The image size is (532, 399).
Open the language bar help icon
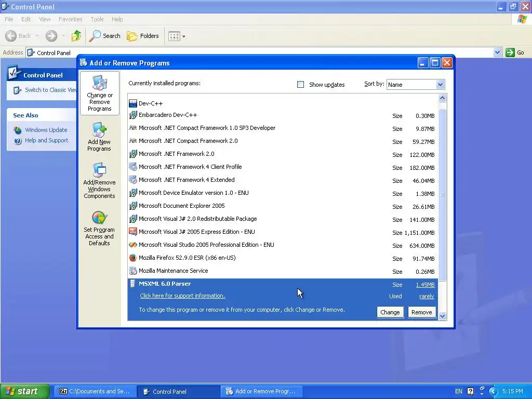(x=470, y=391)
